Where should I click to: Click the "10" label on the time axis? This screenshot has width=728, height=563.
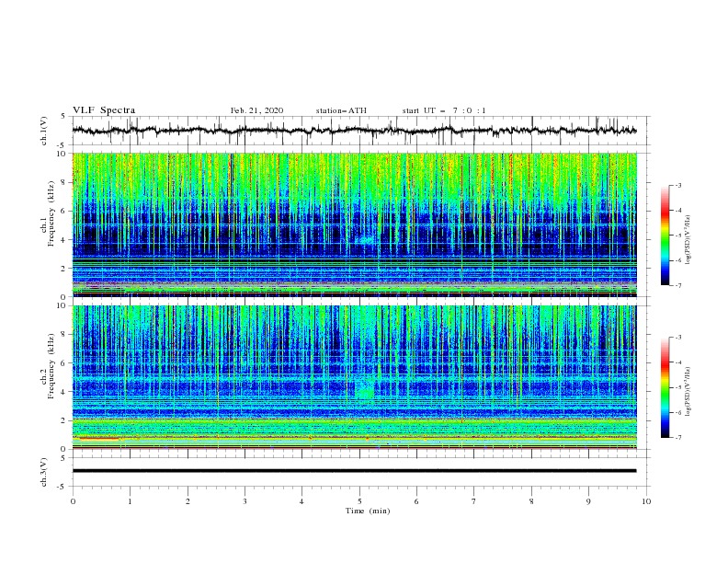(x=646, y=501)
